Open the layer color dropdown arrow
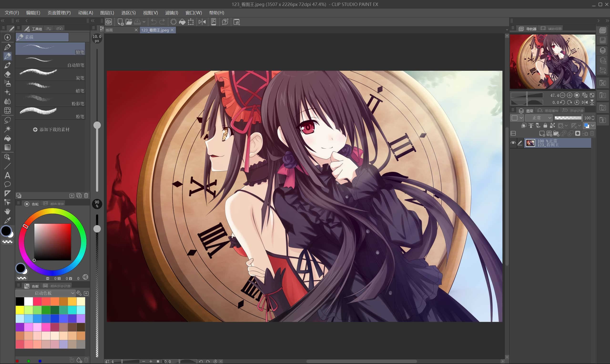Viewport: 610px width, 364px height. [593, 126]
